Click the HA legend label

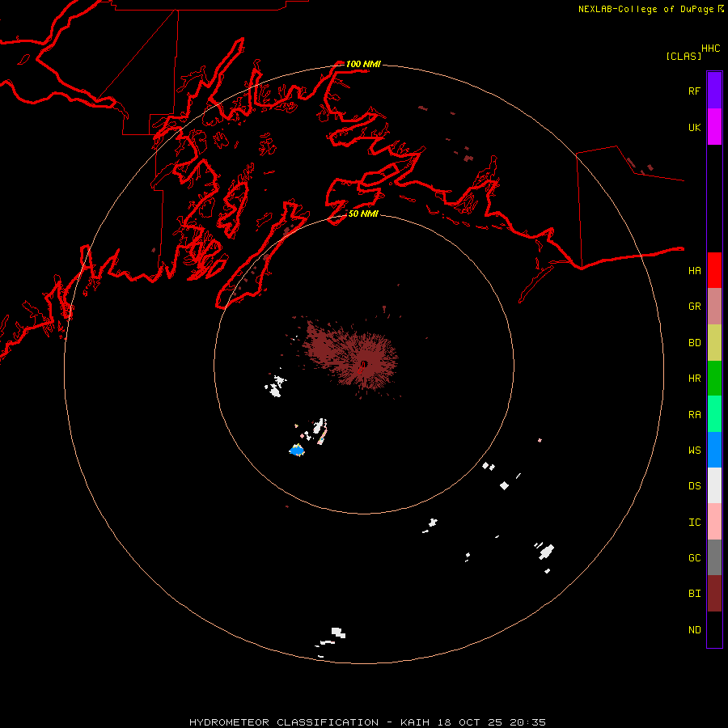click(x=694, y=270)
